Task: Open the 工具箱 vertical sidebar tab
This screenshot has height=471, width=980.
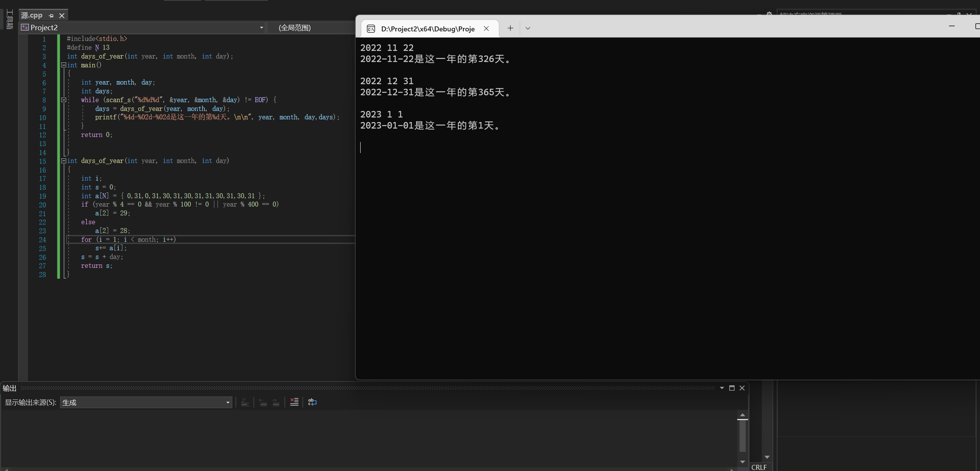Action: coord(10,20)
